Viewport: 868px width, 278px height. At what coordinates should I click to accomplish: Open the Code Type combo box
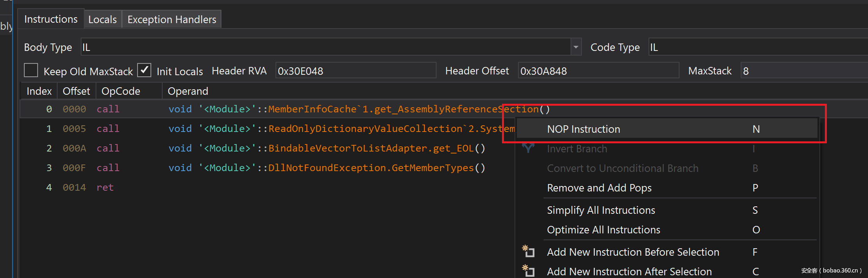pos(756,47)
